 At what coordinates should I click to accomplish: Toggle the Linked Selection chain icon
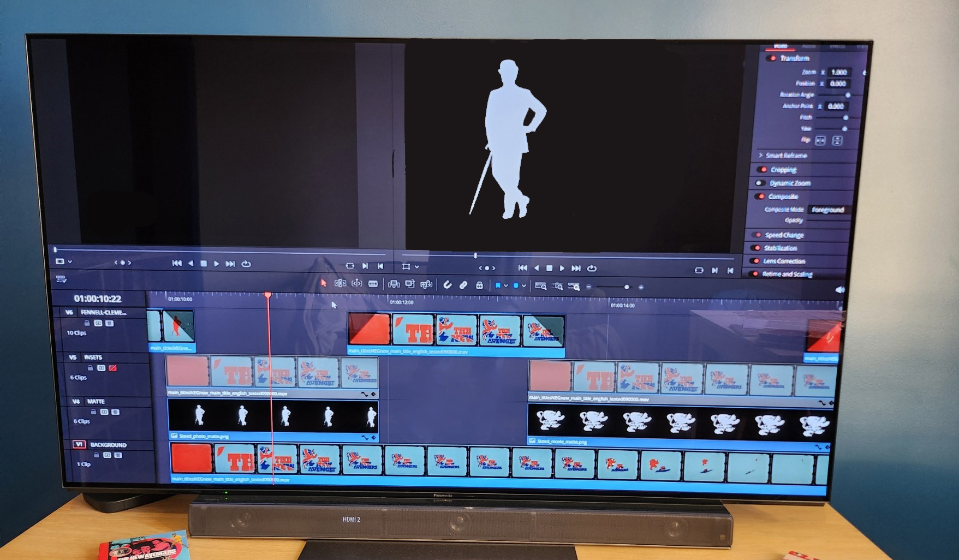[x=463, y=285]
